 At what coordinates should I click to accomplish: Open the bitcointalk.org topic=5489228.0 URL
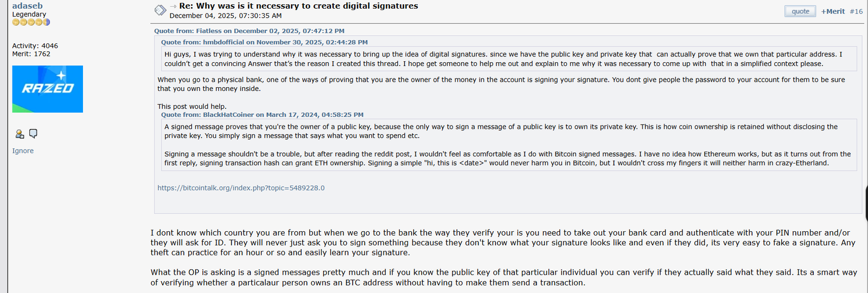tap(241, 188)
